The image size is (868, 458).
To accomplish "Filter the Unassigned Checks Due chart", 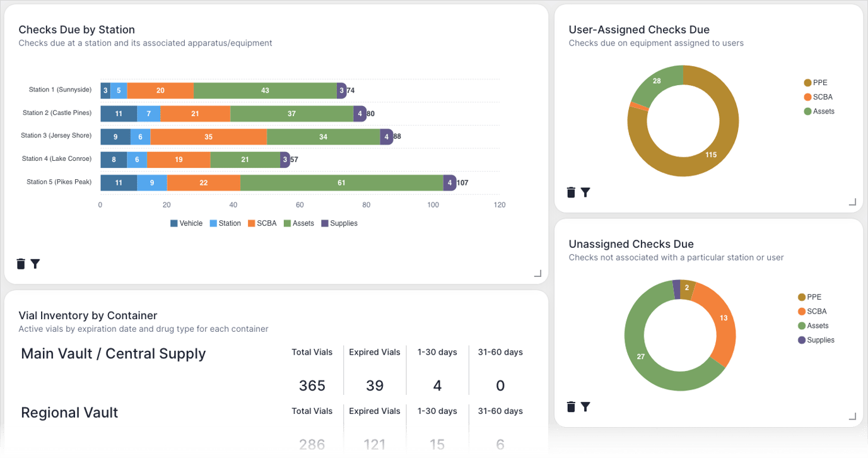I will (x=585, y=407).
